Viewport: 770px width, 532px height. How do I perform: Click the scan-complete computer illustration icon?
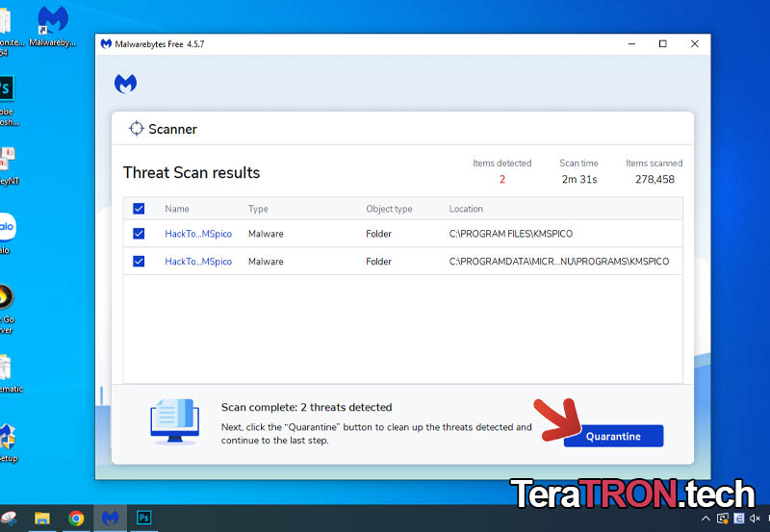point(175,422)
